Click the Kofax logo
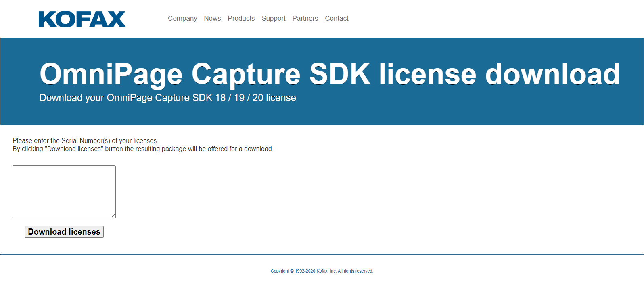The width and height of the screenshot is (644, 283). click(x=82, y=19)
